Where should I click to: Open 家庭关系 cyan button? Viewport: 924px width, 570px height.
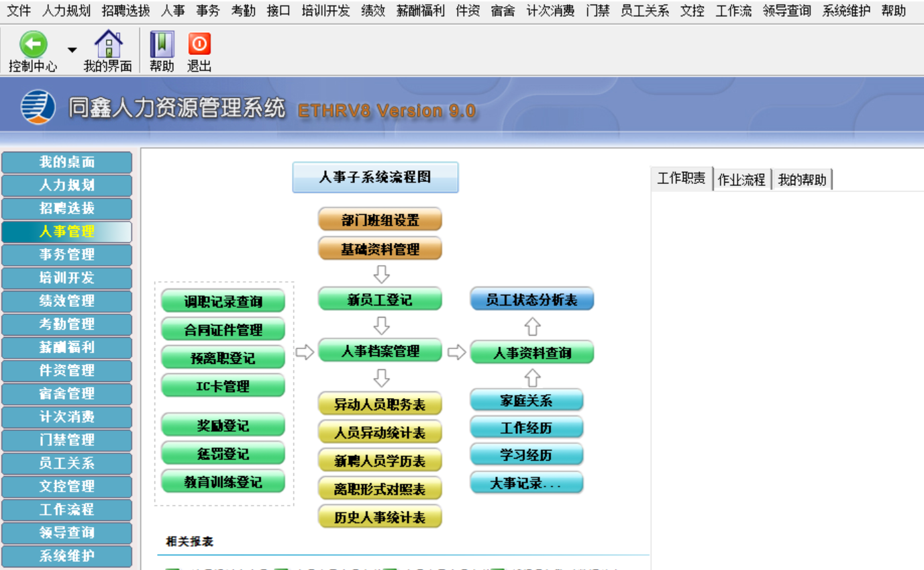click(526, 401)
